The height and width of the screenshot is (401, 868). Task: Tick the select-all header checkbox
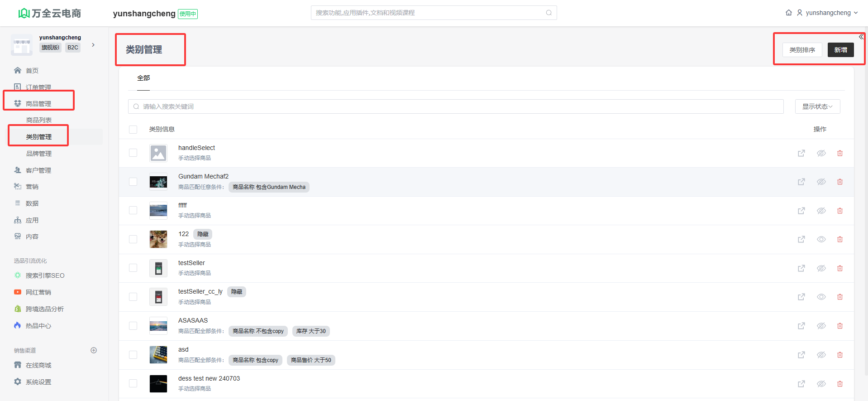pyautogui.click(x=133, y=130)
